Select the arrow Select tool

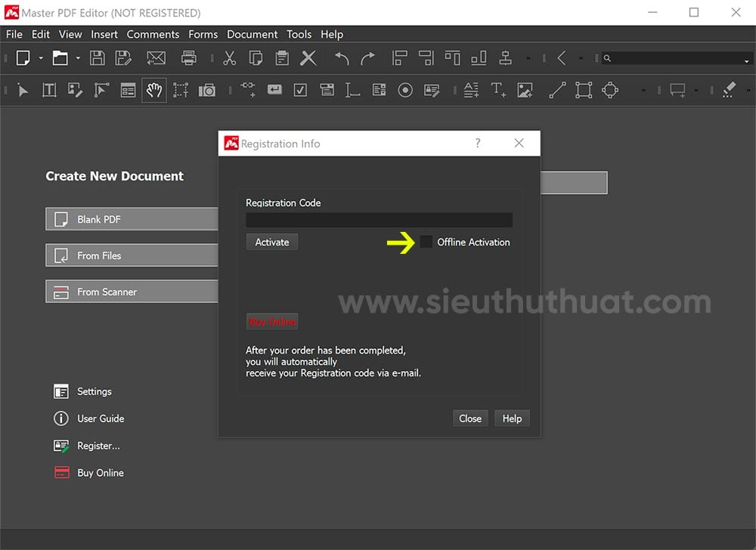click(23, 90)
